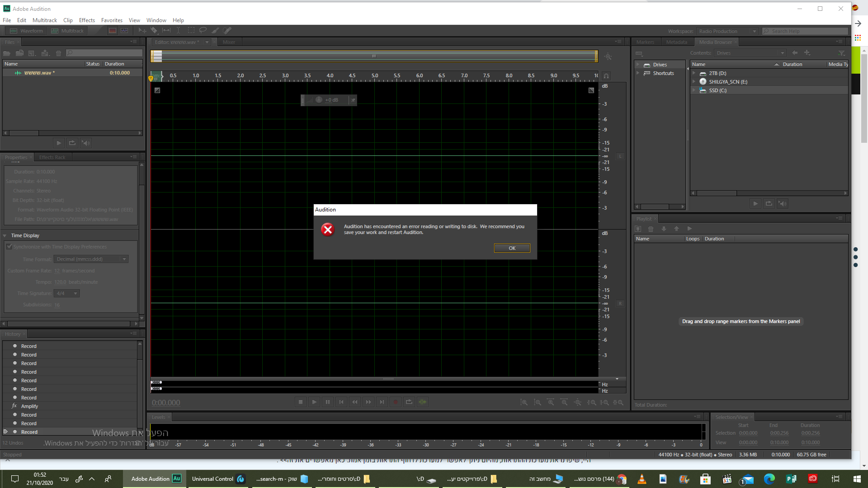Open the Favorites menu
Screen dimensions: 868x488
[112, 20]
